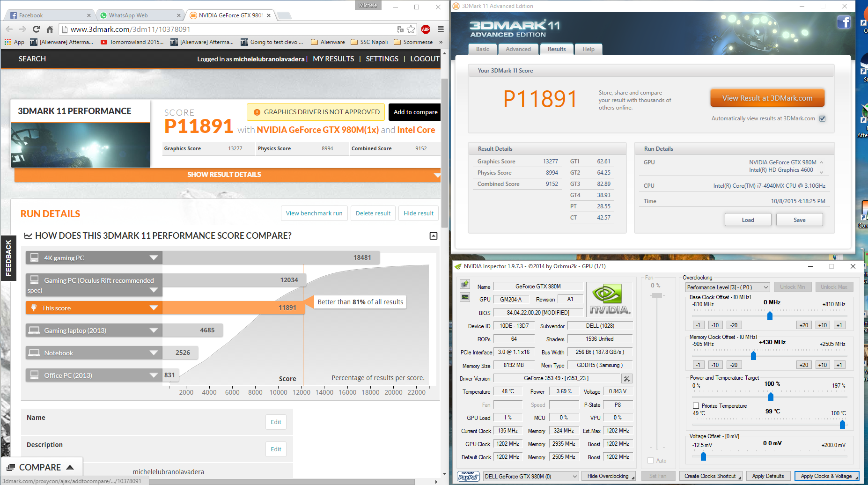868x485 pixels.
Task: Click the translate icon in address bar
Action: [x=400, y=29]
